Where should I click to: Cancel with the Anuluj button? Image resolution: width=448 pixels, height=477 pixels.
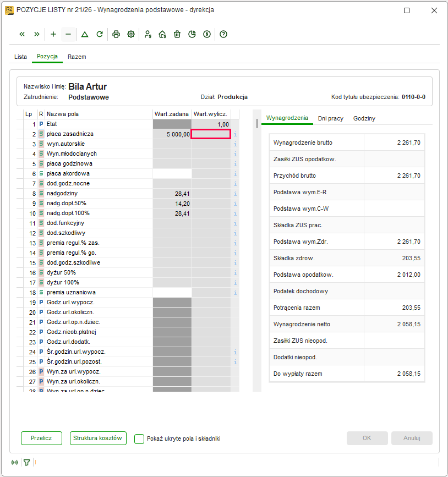coord(412,438)
